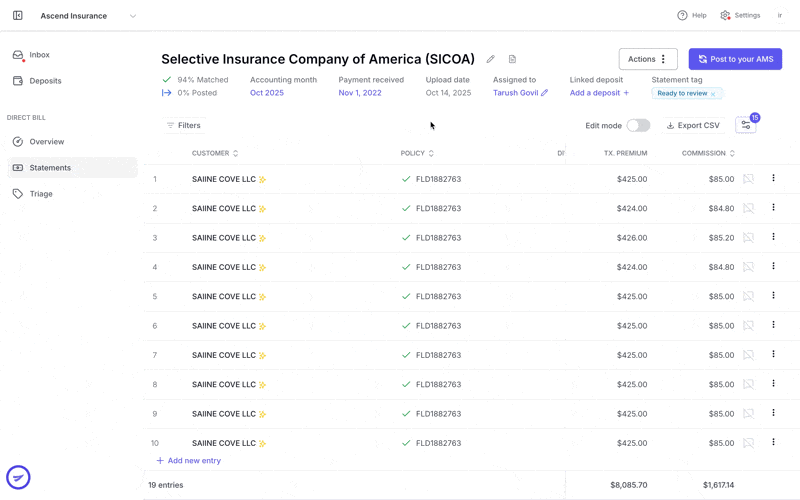Screen dimensions: 800x500
Task: Open the statement document icon next to title
Action: click(x=512, y=59)
